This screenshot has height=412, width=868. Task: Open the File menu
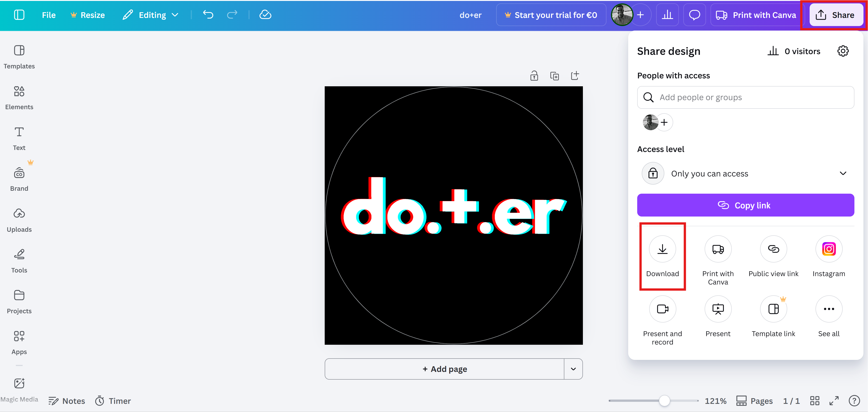(x=48, y=14)
